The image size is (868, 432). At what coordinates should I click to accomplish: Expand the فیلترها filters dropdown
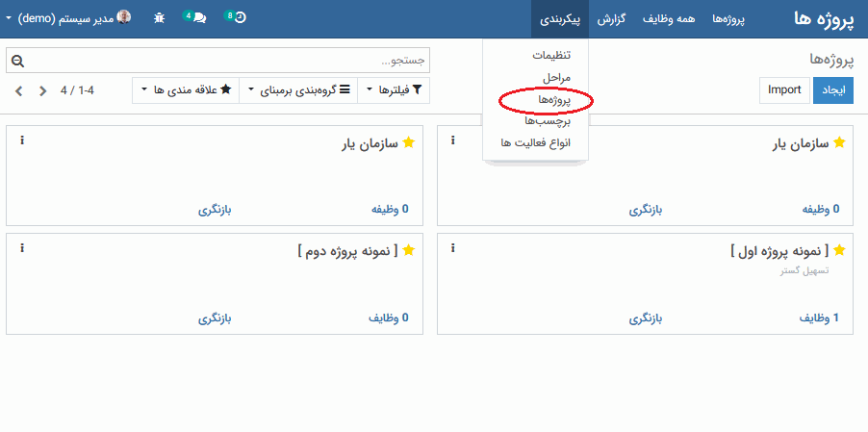(x=394, y=90)
